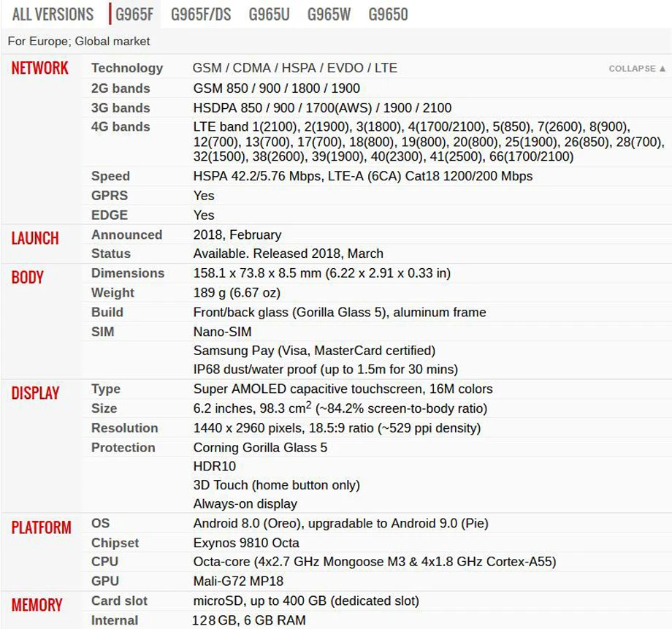Click the EDGE spec label
672x629 pixels.
click(x=110, y=216)
